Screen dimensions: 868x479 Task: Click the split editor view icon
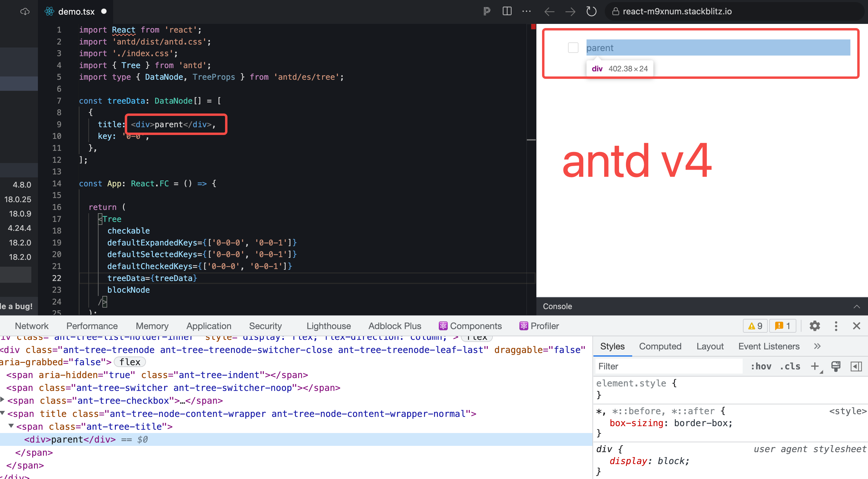507,11
